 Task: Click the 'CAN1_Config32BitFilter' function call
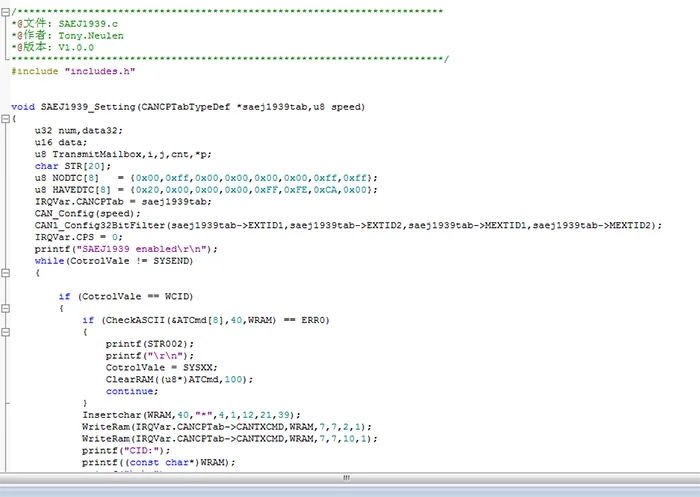(100, 226)
